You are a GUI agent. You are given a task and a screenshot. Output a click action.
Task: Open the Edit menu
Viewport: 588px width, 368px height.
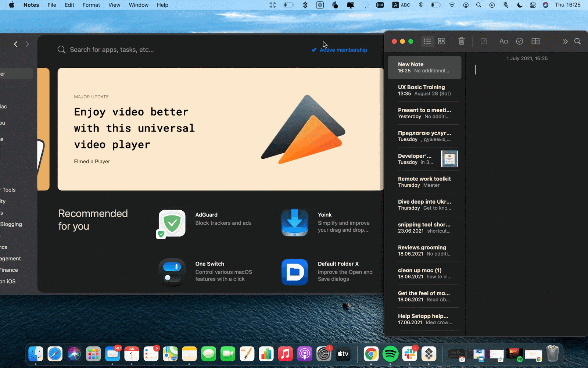point(69,5)
